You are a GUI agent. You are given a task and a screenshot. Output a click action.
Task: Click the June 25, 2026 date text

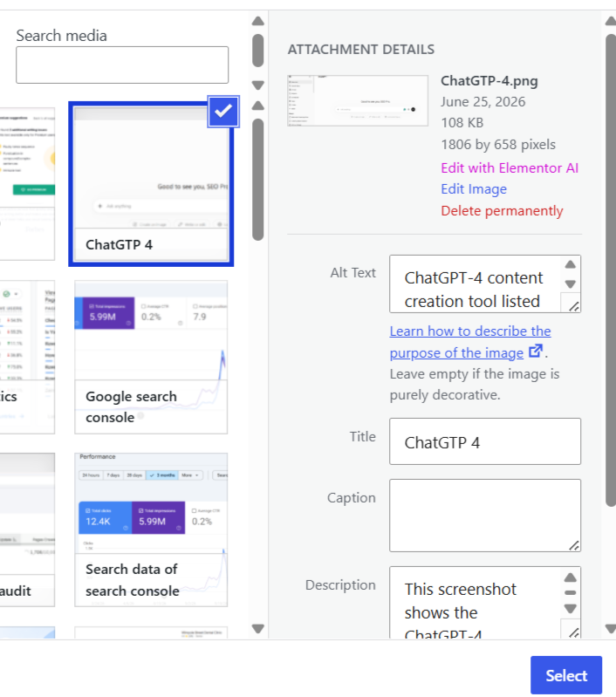(483, 102)
